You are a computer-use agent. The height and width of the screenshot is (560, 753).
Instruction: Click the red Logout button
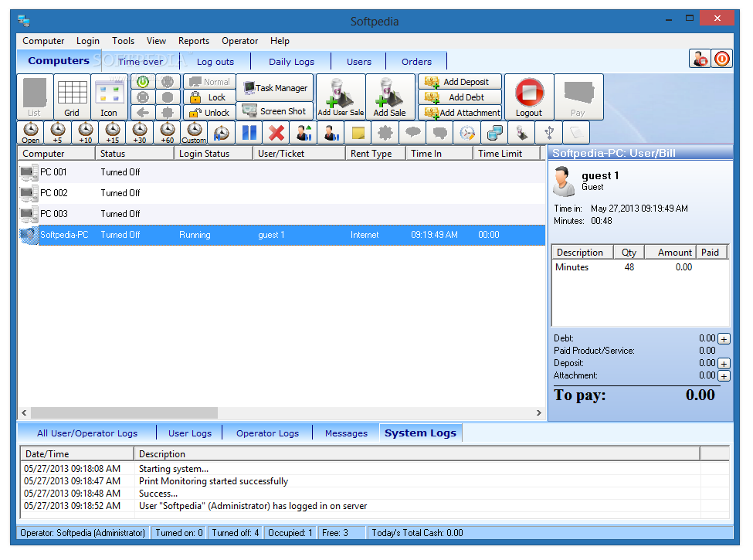529,97
